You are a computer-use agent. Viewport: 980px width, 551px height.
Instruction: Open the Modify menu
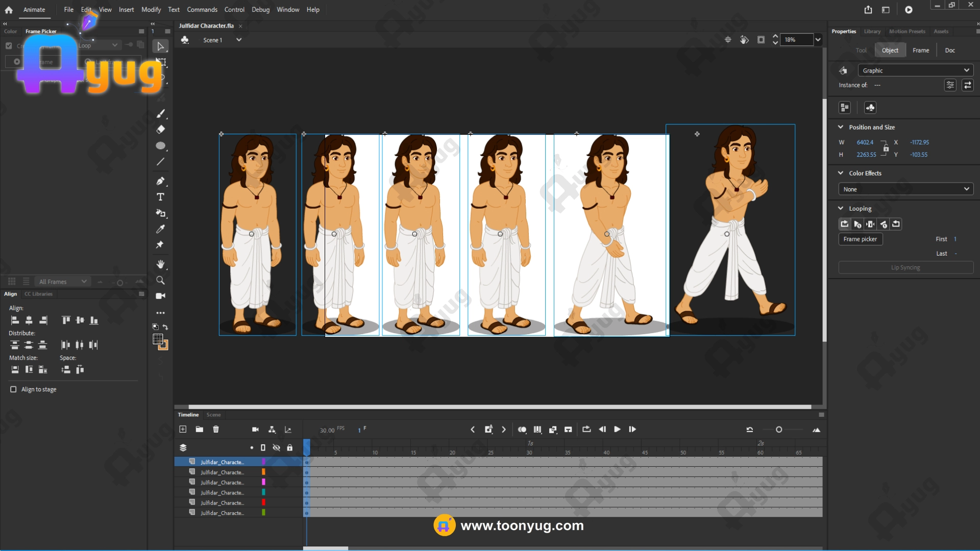click(151, 10)
